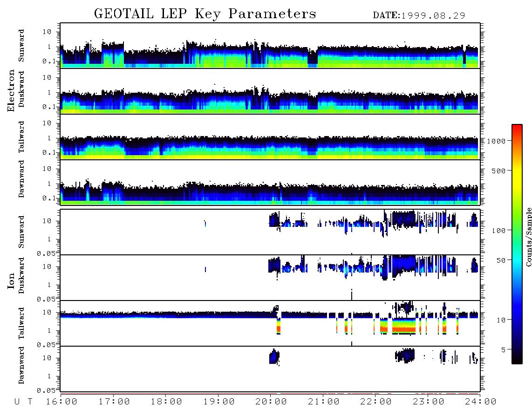Image resolution: width=532 pixels, height=410 pixels.
Task: Click the "10" tick of Electron Duskward panel
Action: pos(47,77)
